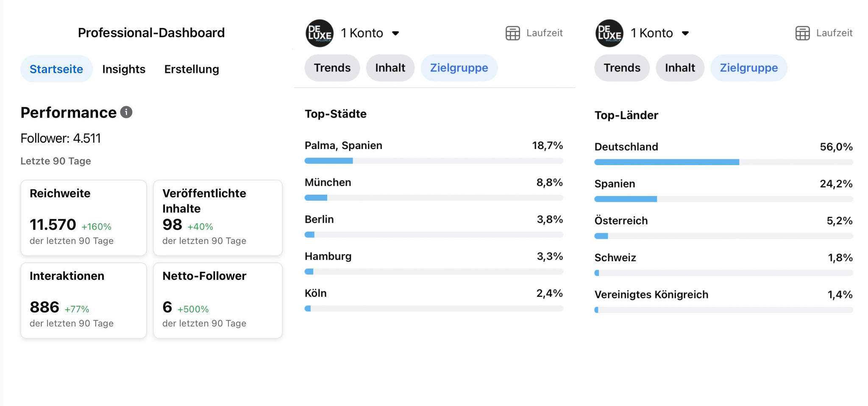
Task: Click the Performance info icon
Action: click(126, 112)
